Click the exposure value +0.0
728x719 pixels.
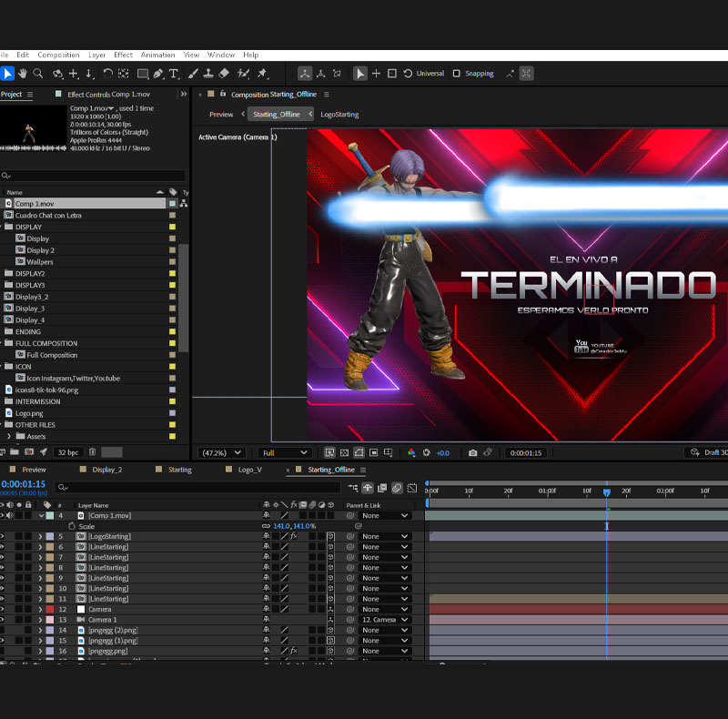(x=443, y=453)
